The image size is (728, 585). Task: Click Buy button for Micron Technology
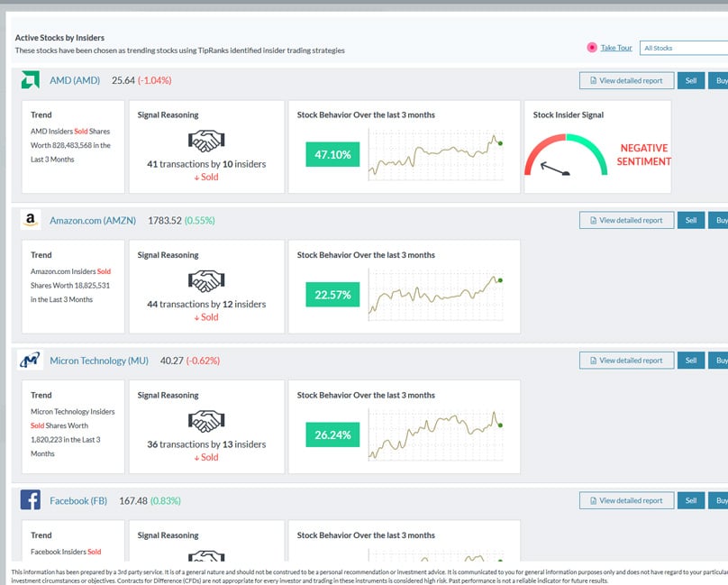tap(718, 361)
